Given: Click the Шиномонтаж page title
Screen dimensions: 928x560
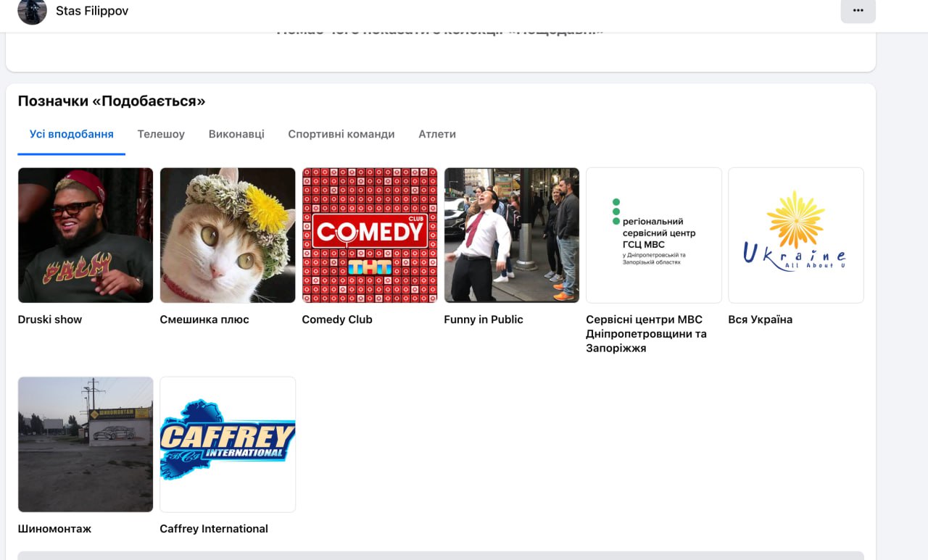Looking at the screenshot, I should 55,529.
